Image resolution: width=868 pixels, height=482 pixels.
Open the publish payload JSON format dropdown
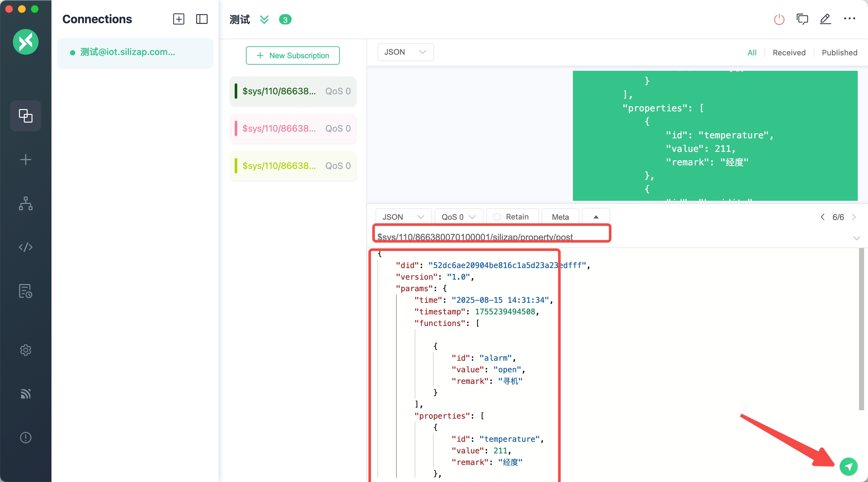pyautogui.click(x=403, y=217)
